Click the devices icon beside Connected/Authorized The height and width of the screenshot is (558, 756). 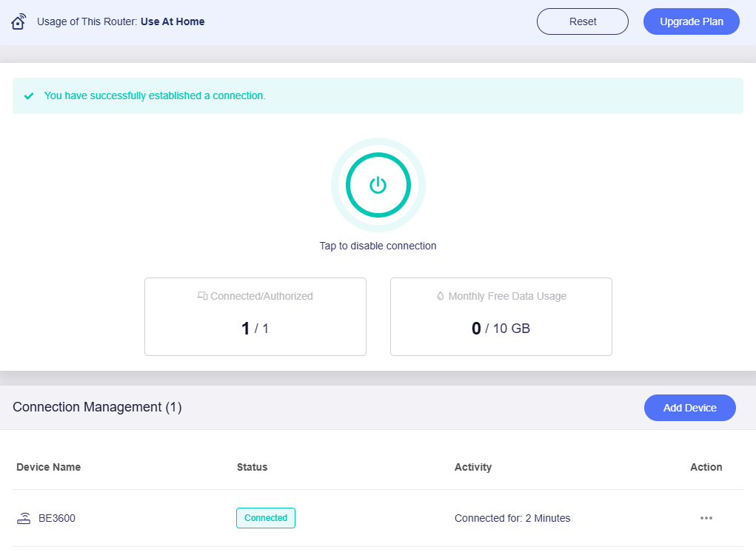pos(202,296)
